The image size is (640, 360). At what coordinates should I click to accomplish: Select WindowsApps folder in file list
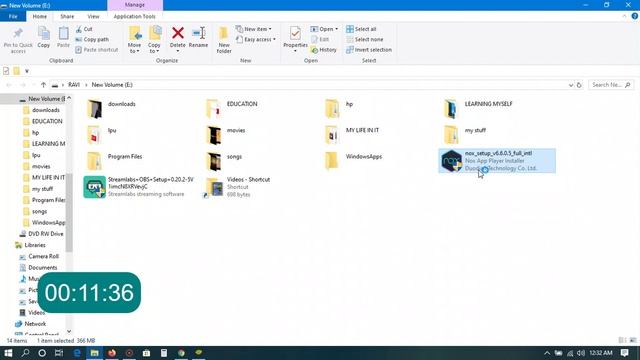[353, 161]
